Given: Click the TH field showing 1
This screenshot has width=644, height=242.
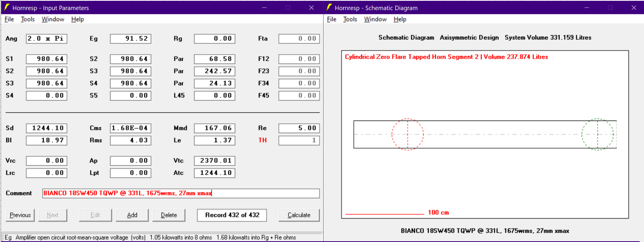Looking at the screenshot, I should (299, 140).
